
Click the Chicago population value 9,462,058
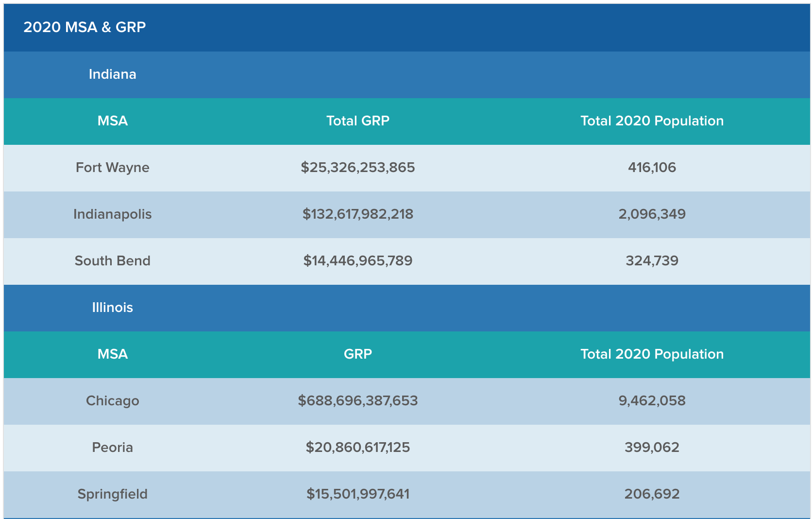(x=652, y=401)
